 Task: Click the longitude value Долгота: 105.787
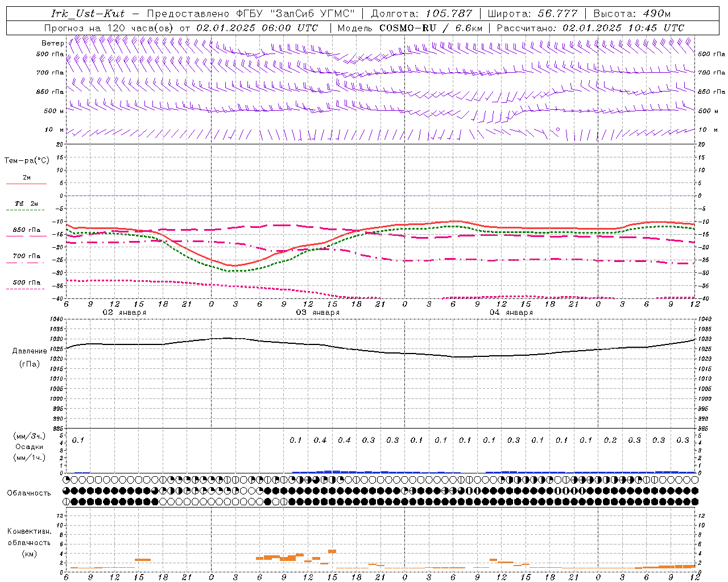[421, 14]
